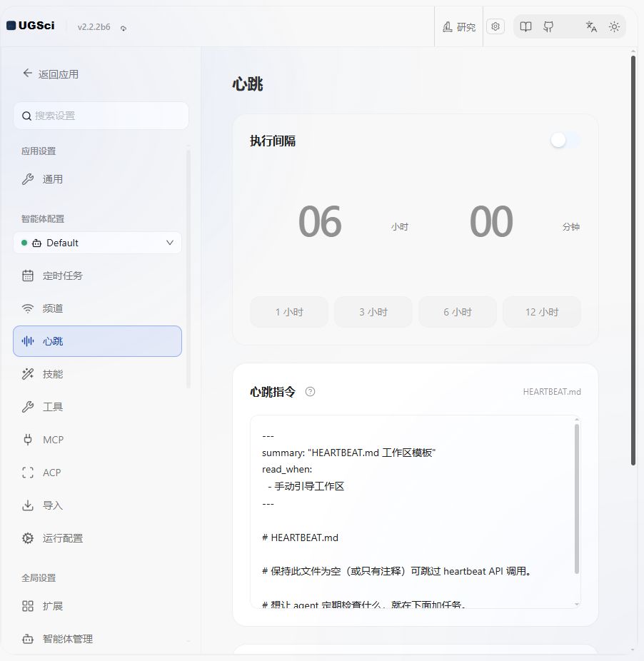
Task: Click the robot icon beside 智能体管理
Action: click(x=28, y=639)
